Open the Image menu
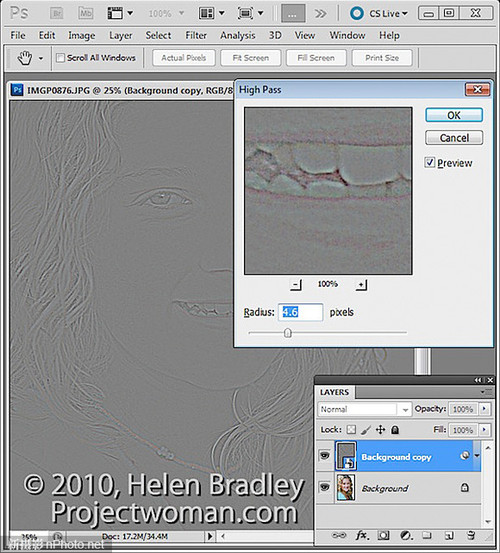Viewport: 500px width, 553px height. [x=81, y=35]
